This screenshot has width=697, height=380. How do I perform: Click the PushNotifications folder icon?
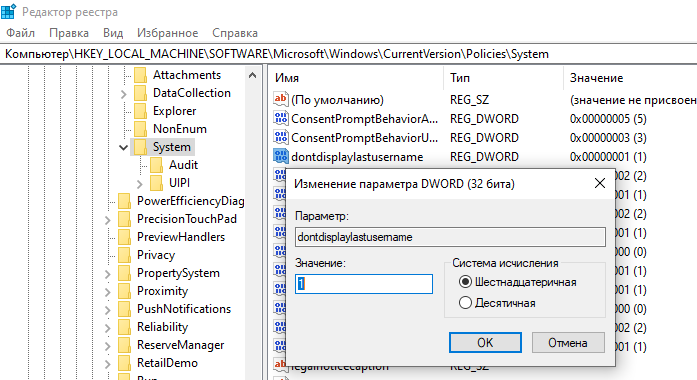point(124,309)
